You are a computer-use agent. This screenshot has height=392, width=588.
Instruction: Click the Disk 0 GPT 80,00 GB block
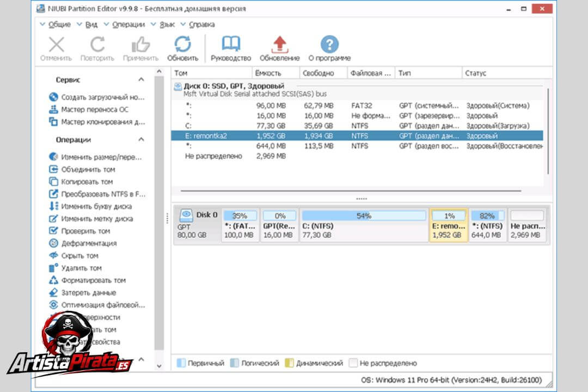198,225
